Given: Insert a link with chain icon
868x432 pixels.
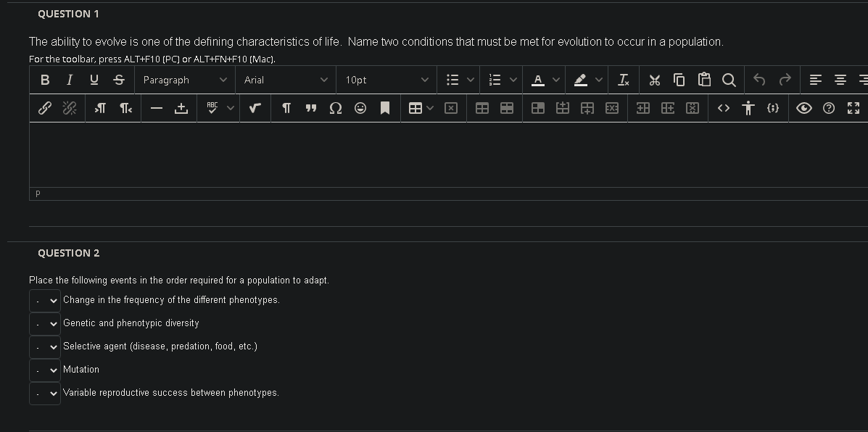Looking at the screenshot, I should [45, 109].
